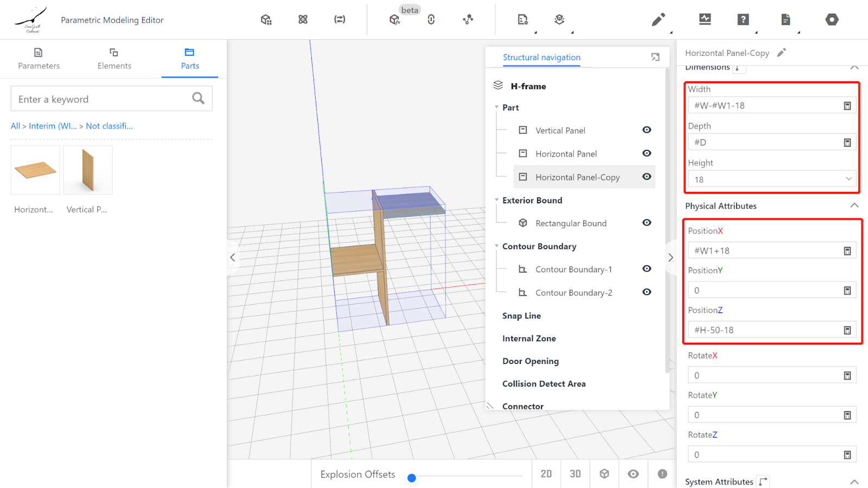Click the Explosion Offsets slider handle
This screenshot has width=868, height=488.
[412, 478]
